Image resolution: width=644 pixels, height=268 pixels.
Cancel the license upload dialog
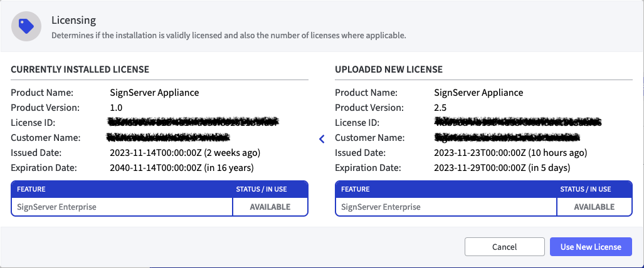click(504, 247)
